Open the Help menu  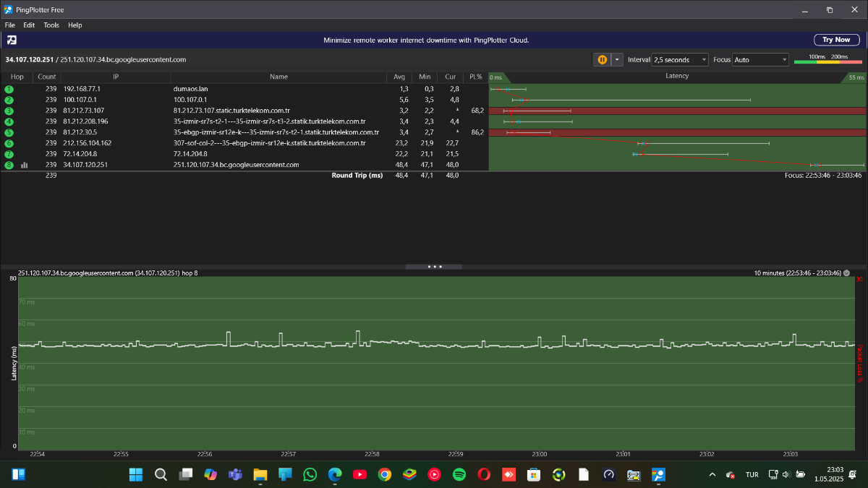75,25
